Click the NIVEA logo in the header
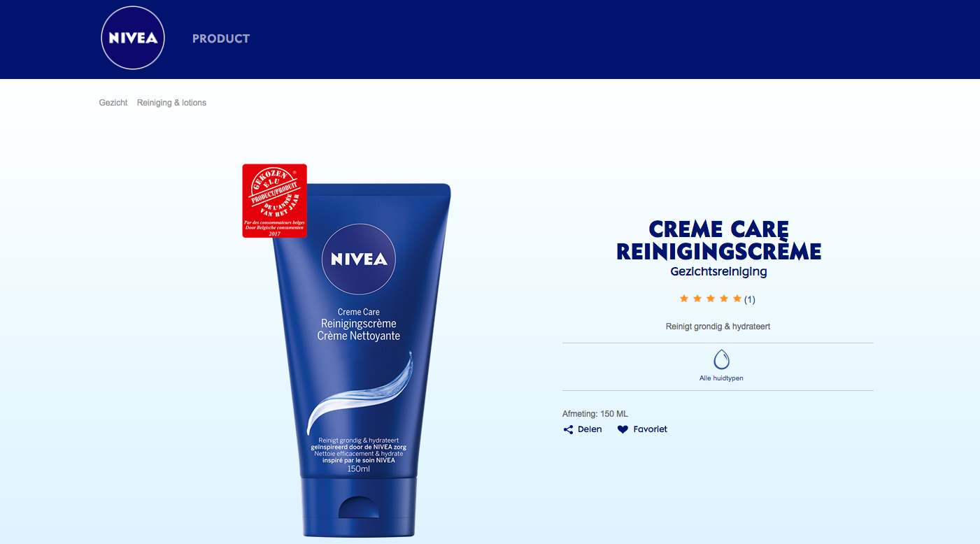Viewport: 980px width, 544px height. (x=133, y=38)
